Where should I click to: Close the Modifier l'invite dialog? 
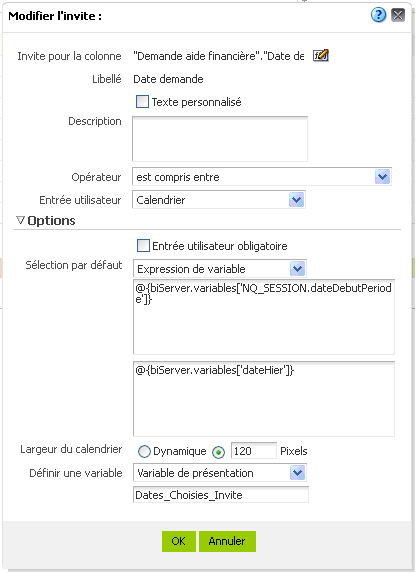pyautogui.click(x=398, y=15)
